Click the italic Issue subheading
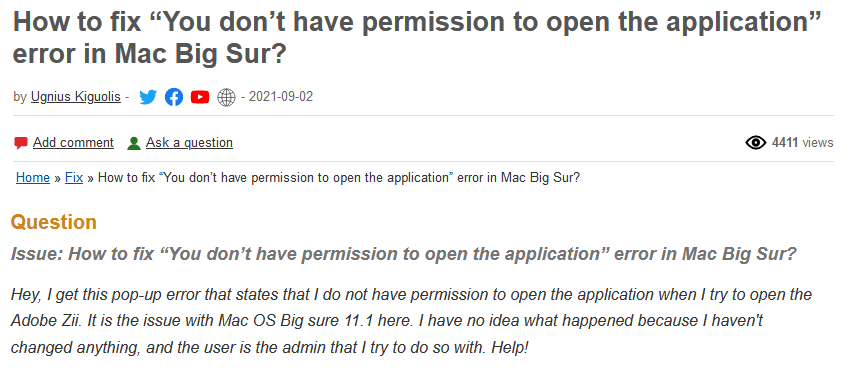 coord(403,254)
